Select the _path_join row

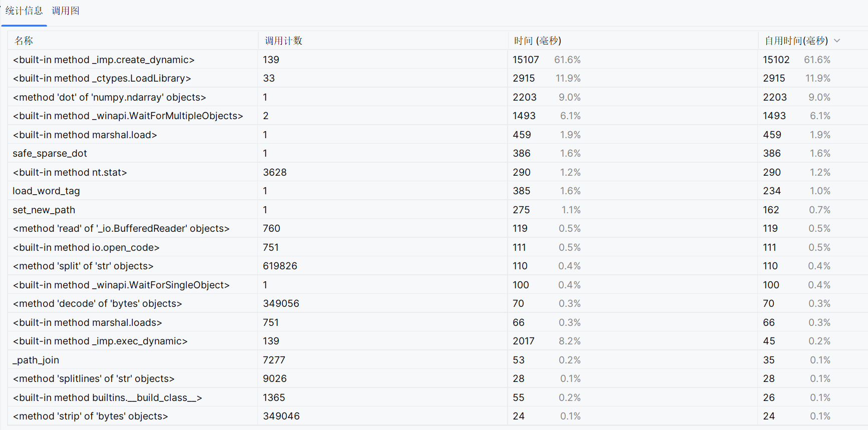pyautogui.click(x=36, y=360)
